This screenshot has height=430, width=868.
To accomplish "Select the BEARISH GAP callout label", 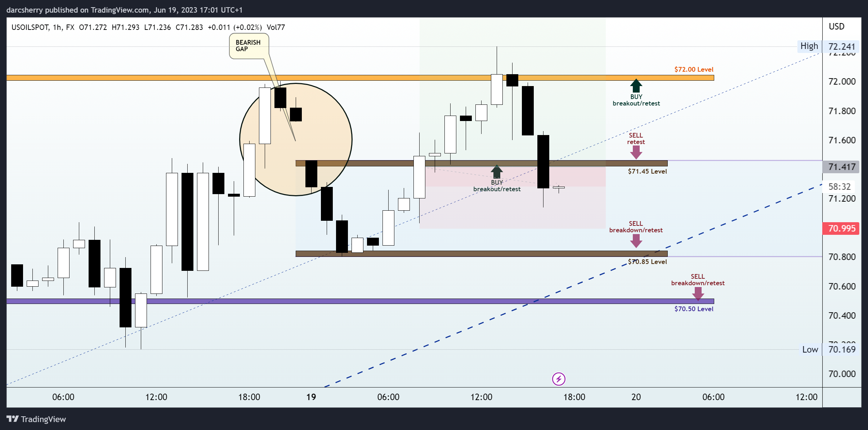I will point(249,46).
